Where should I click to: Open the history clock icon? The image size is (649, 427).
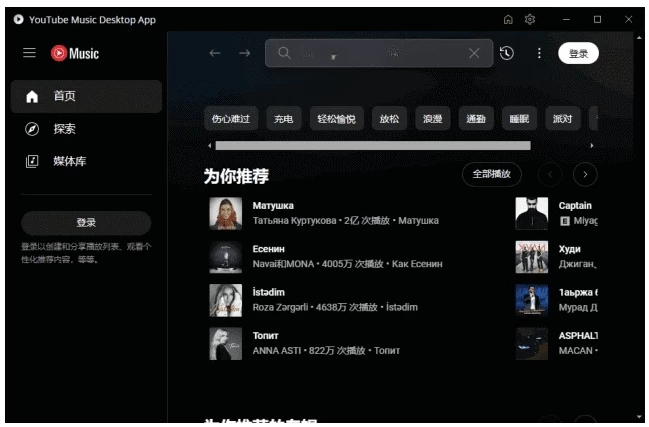tap(507, 53)
